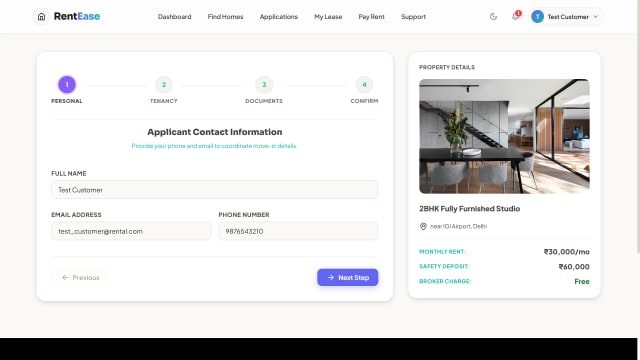Screen dimensions: 640x360
Task: Jump to step 4 Confirm circle
Action: pyautogui.click(x=364, y=84)
